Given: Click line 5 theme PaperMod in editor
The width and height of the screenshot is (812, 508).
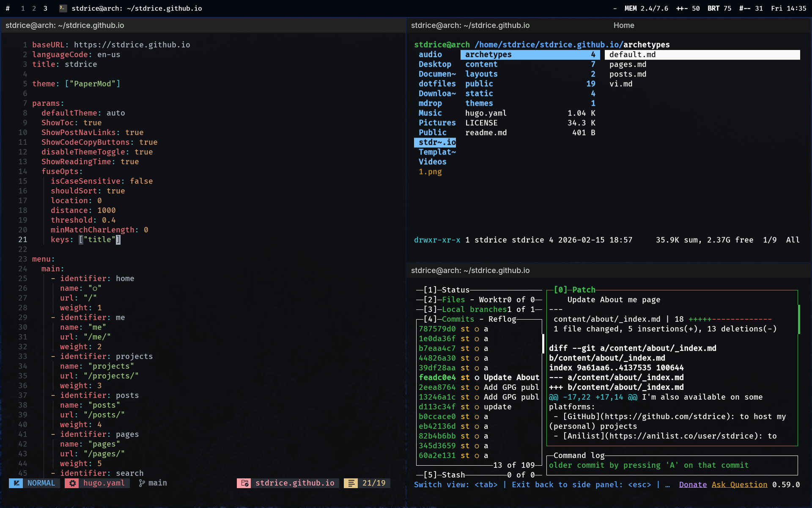Looking at the screenshot, I should coord(76,84).
